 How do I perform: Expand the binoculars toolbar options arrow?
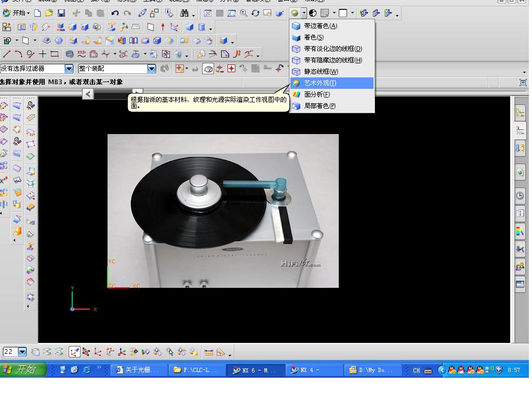tap(193, 15)
